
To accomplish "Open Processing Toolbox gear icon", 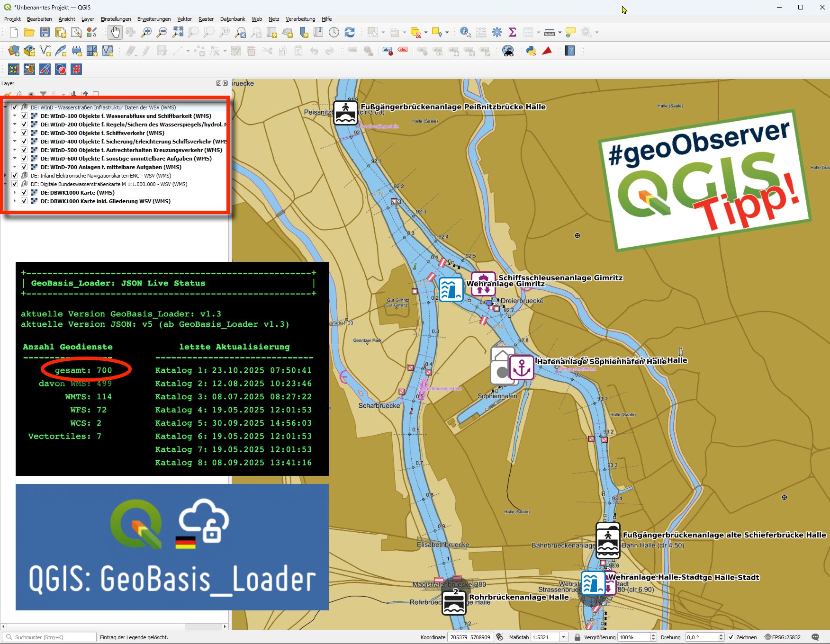I will click(496, 32).
